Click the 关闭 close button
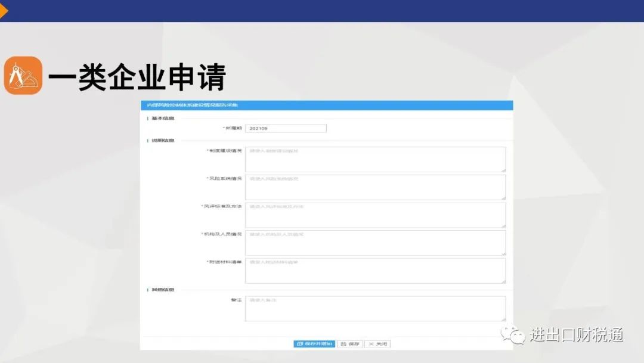Screen dimensions: 644x363 pos(377,344)
